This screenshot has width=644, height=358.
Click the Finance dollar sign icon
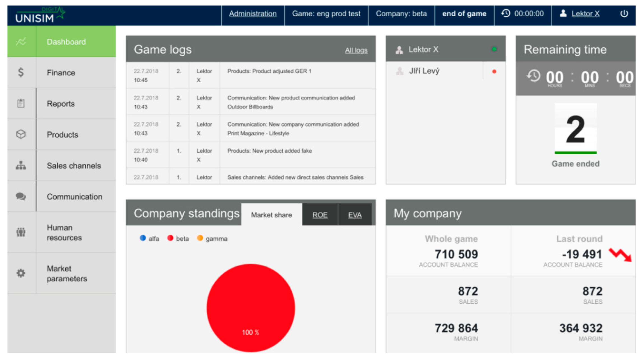(21, 73)
